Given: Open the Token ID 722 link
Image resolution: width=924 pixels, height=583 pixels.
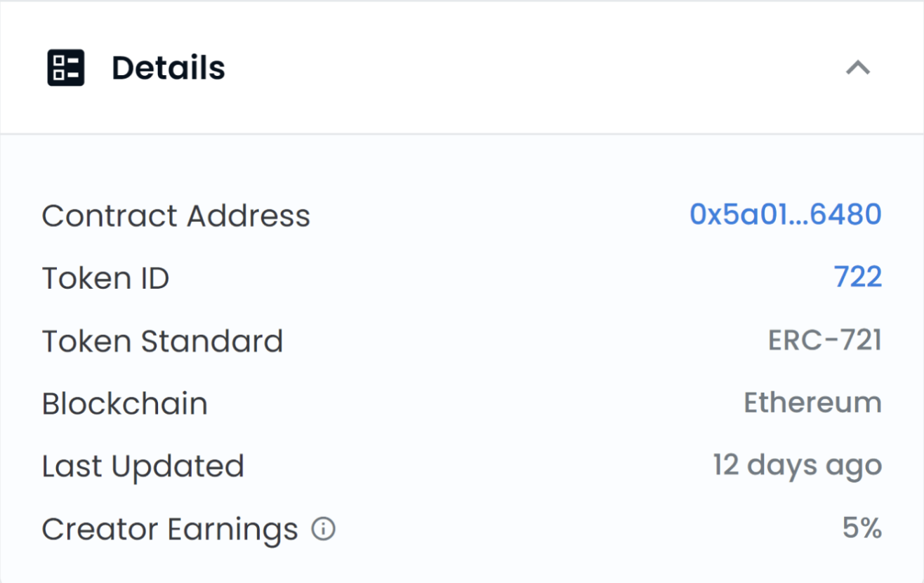Looking at the screenshot, I should pos(857,277).
